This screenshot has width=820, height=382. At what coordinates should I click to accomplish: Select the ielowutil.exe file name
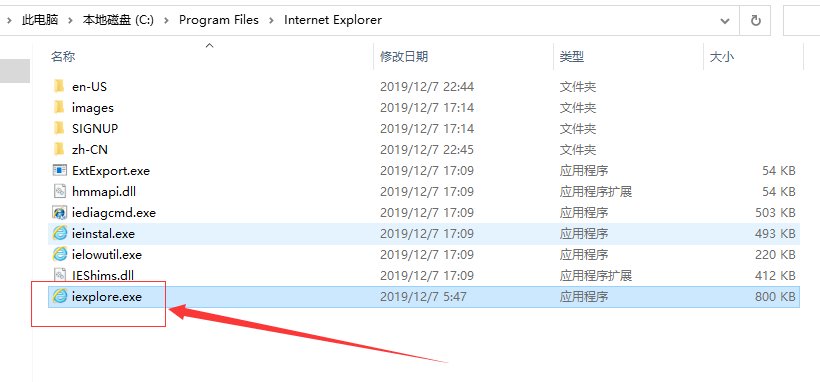click(107, 254)
